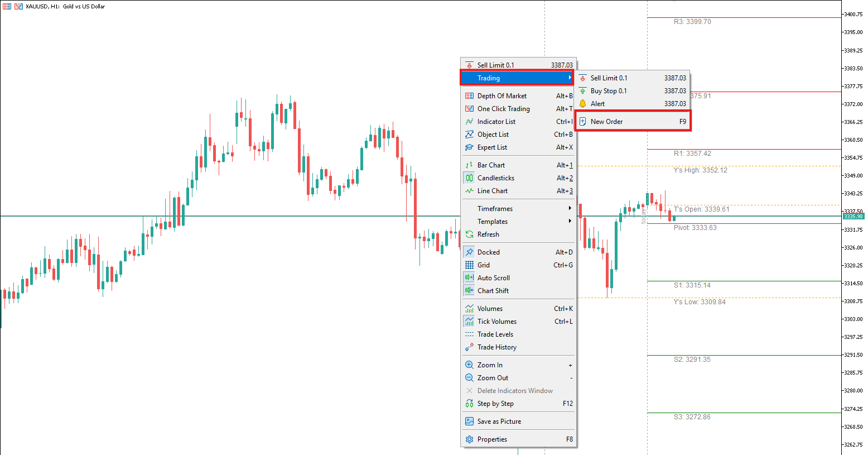Click the Properties gear icon
This screenshot has height=455, width=868.
click(x=469, y=439)
